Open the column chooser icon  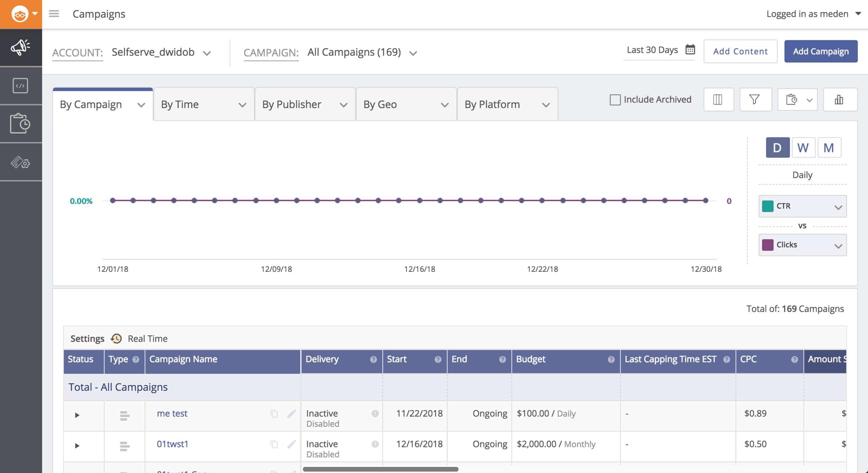pyautogui.click(x=718, y=100)
